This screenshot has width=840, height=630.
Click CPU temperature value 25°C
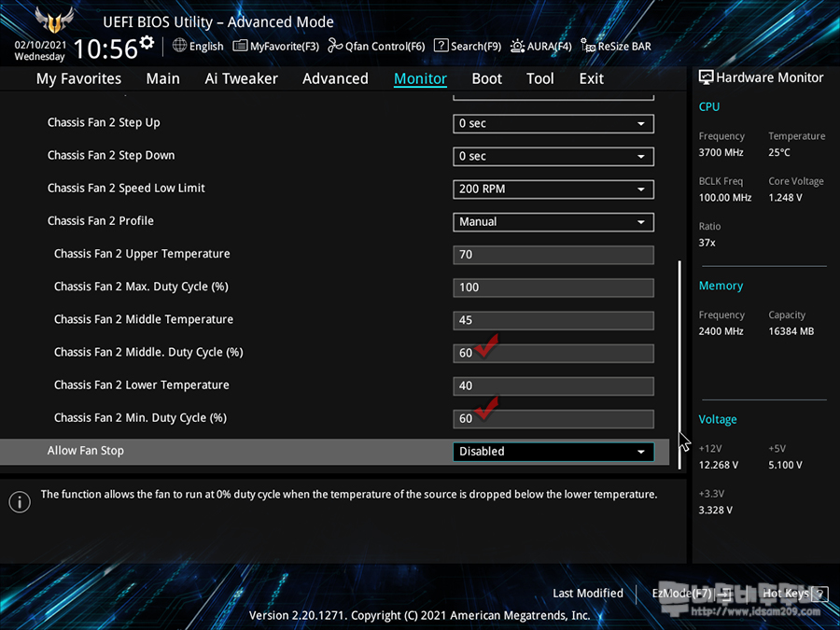coord(779,153)
